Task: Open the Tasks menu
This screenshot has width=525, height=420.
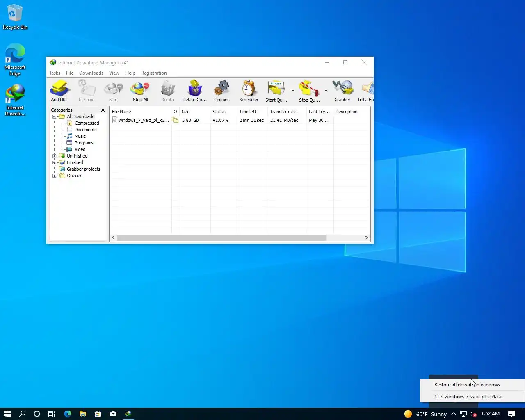Action: (55, 73)
